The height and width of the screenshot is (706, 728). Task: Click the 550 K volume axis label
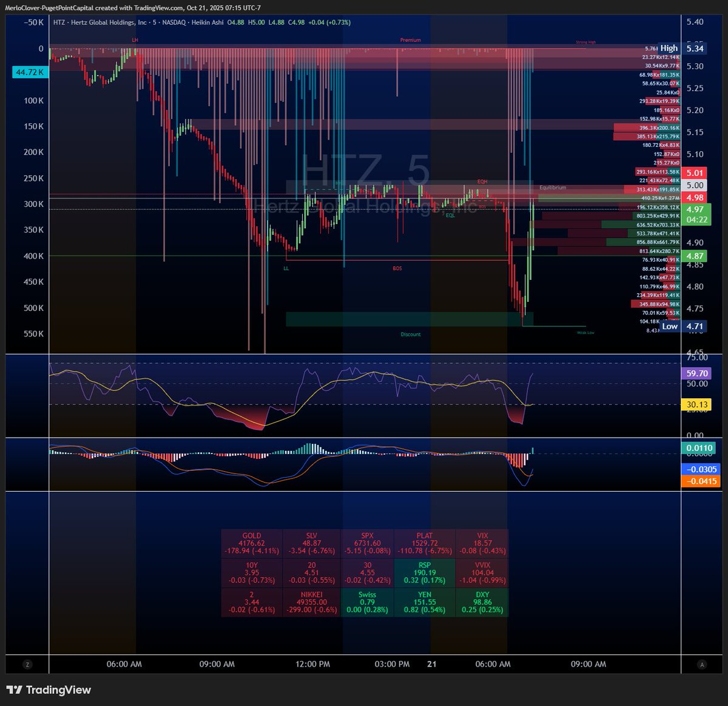pos(33,334)
